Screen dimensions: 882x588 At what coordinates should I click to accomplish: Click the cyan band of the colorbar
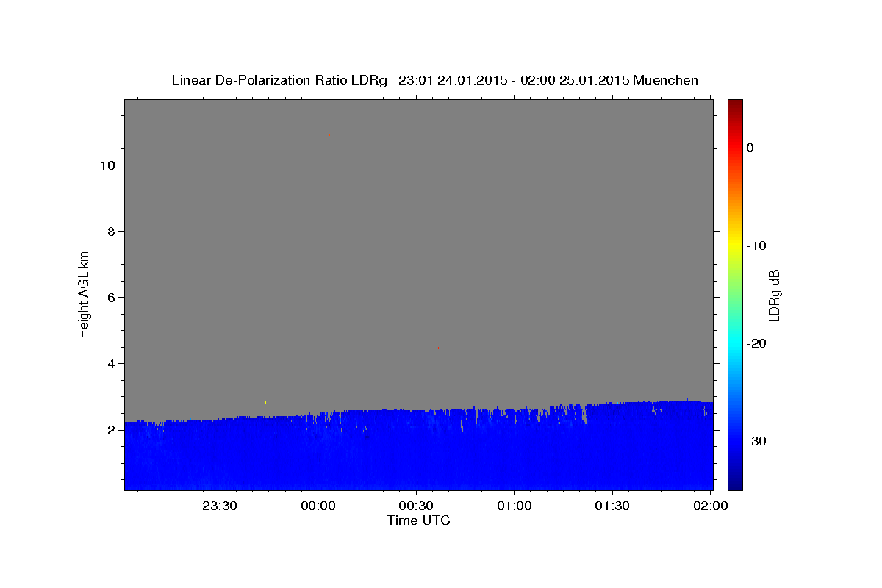[x=735, y=343]
